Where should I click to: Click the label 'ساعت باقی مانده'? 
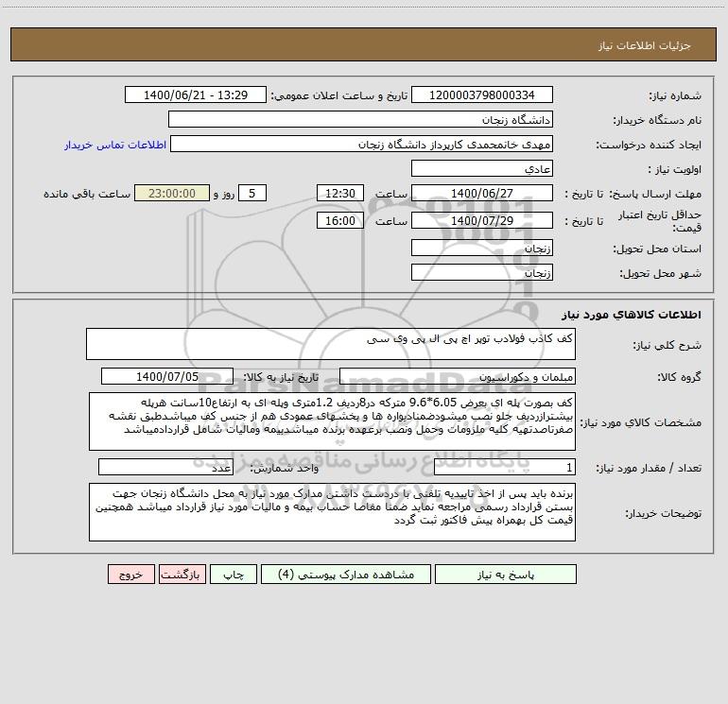87,194
